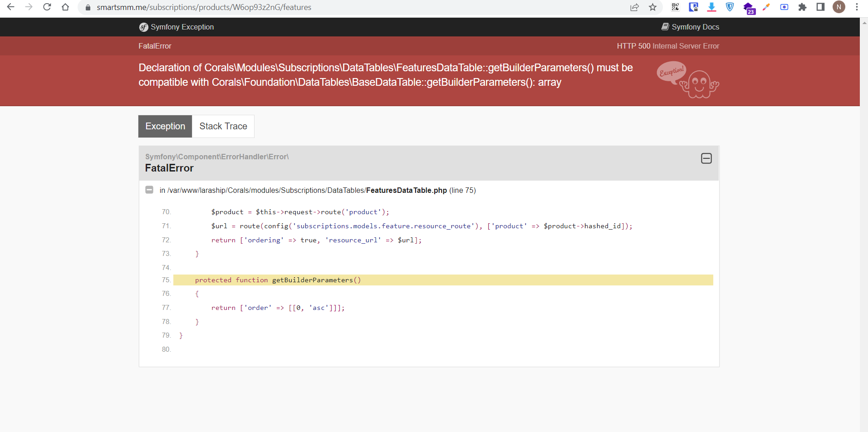Collapse the FatalError exception block

pos(706,158)
